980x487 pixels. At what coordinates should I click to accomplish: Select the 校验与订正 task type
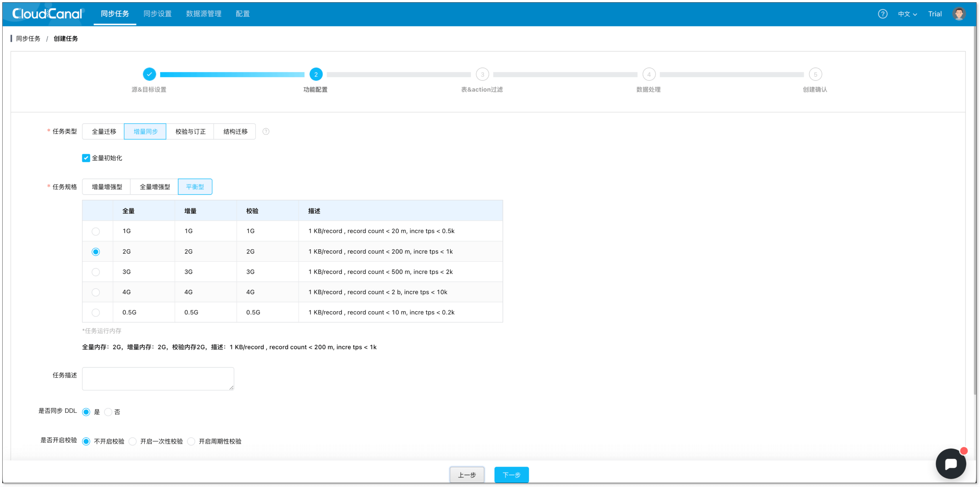tap(190, 131)
